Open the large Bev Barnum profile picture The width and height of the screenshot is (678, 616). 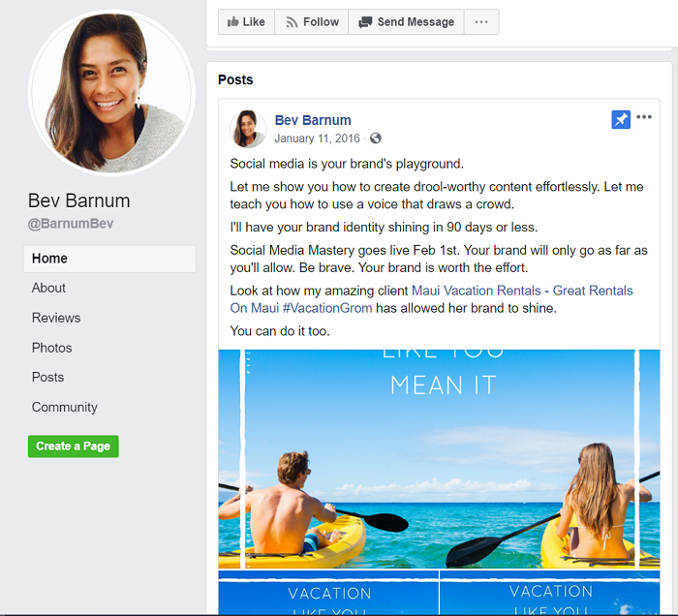pos(112,93)
